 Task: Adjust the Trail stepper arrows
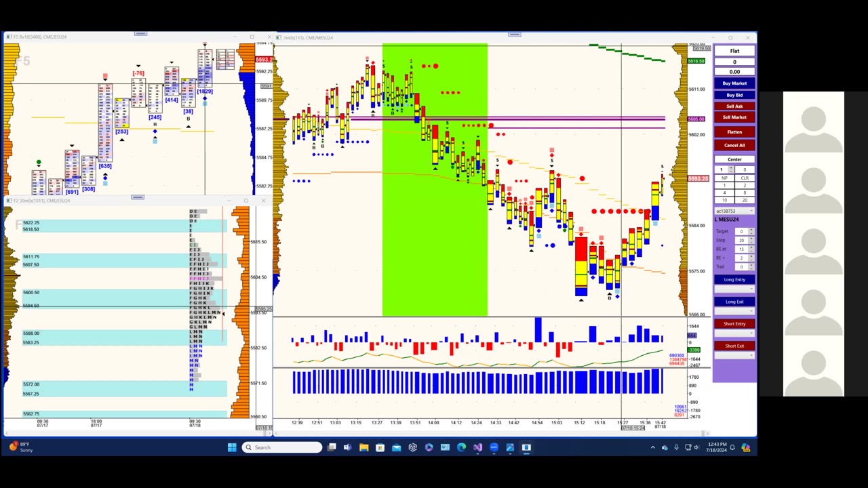751,266
